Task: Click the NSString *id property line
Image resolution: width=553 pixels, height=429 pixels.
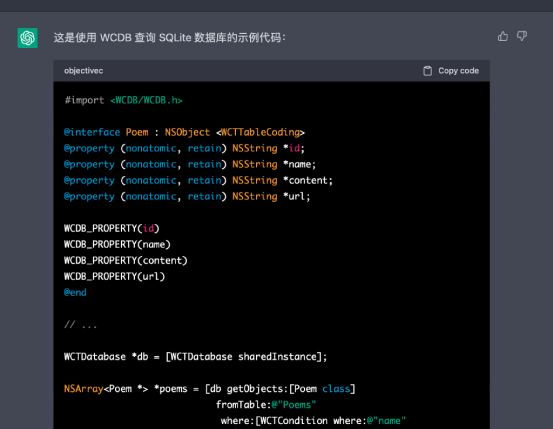Action: (x=184, y=148)
